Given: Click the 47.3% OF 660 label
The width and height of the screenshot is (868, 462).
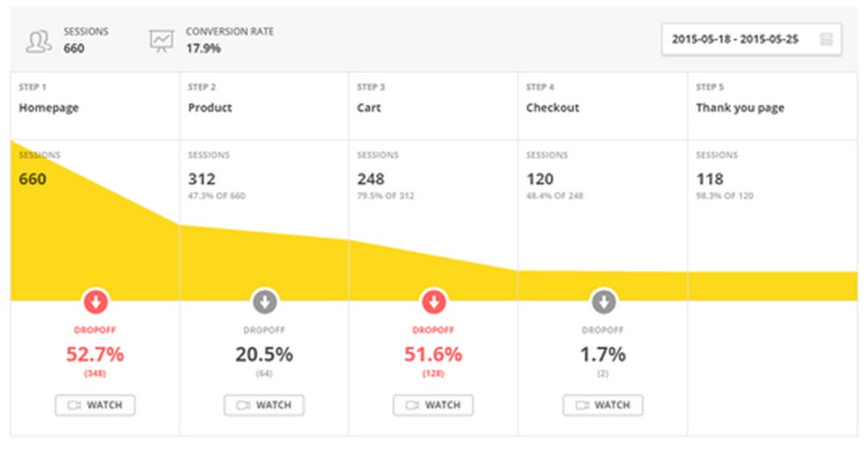Looking at the screenshot, I should point(217,196).
